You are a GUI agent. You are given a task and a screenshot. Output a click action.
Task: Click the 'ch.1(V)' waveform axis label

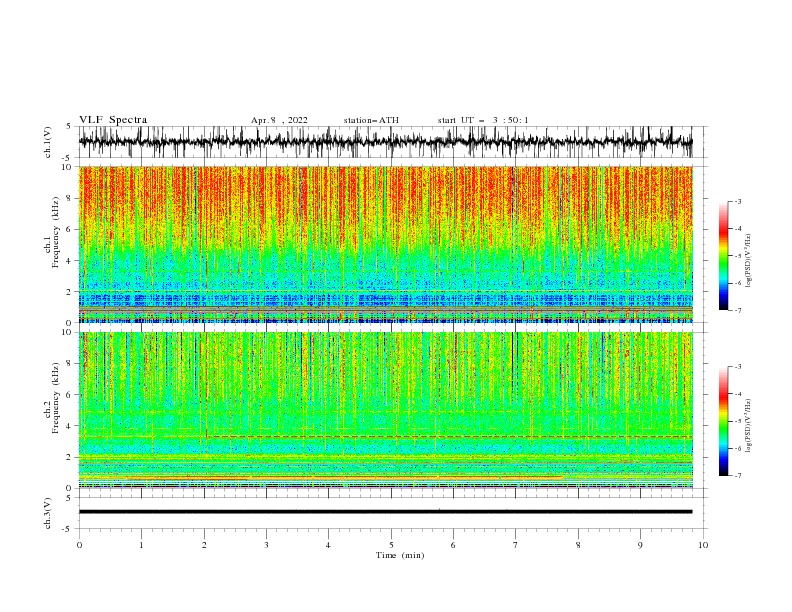pyautogui.click(x=48, y=142)
